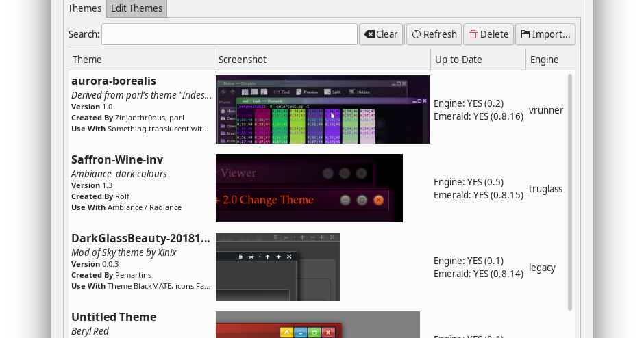Click 'Version 1.3' under Saffron-Wine-inv
This screenshot has width=644, height=338.
tap(92, 185)
